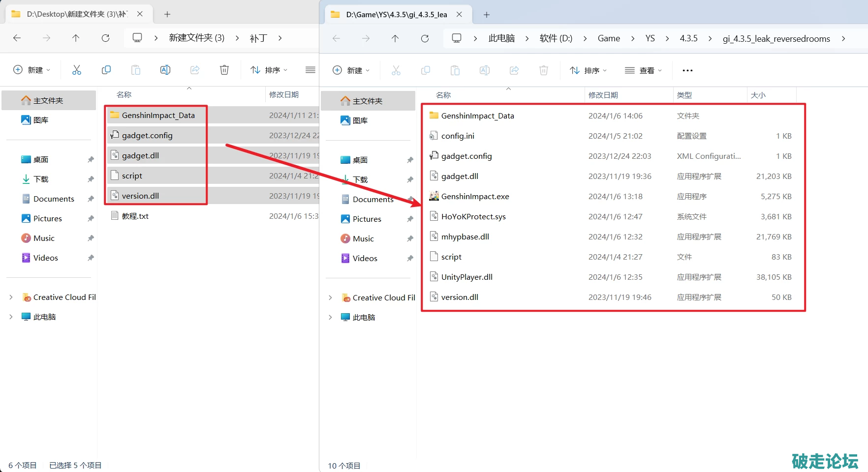
Task: Refresh the right window folder view
Action: coord(425,38)
